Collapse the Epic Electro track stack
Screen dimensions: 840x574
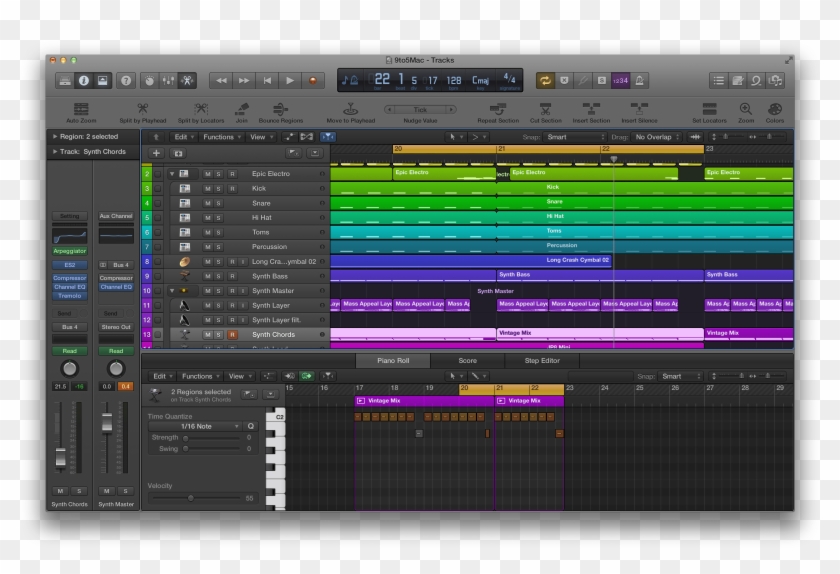pos(172,174)
